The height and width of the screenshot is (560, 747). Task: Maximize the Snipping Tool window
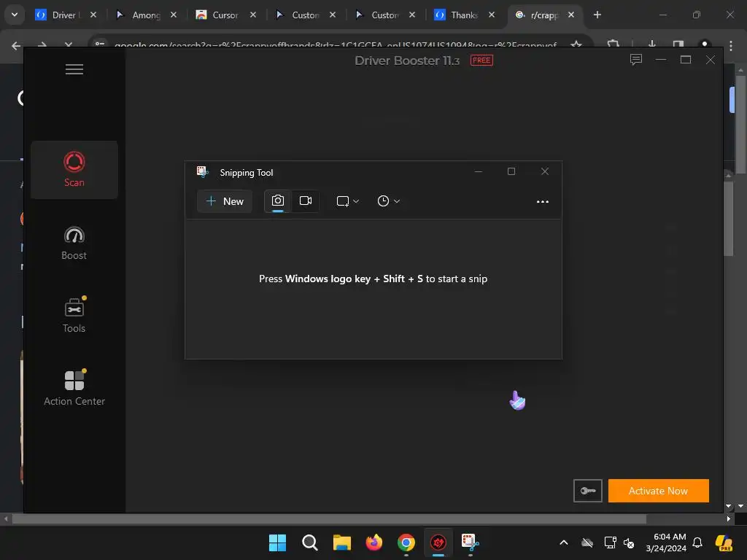[x=511, y=171]
